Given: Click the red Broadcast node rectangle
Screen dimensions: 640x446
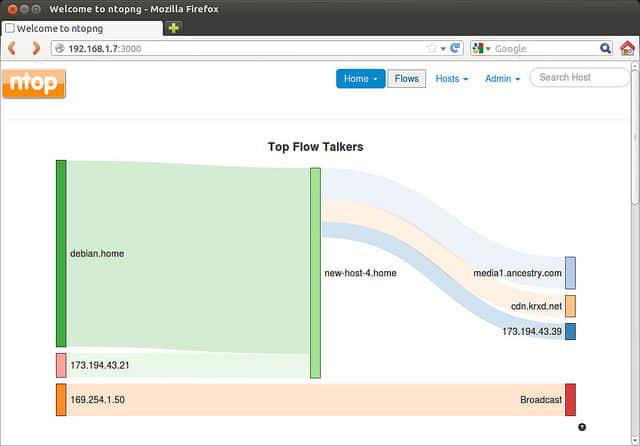Looking at the screenshot, I should tap(570, 399).
